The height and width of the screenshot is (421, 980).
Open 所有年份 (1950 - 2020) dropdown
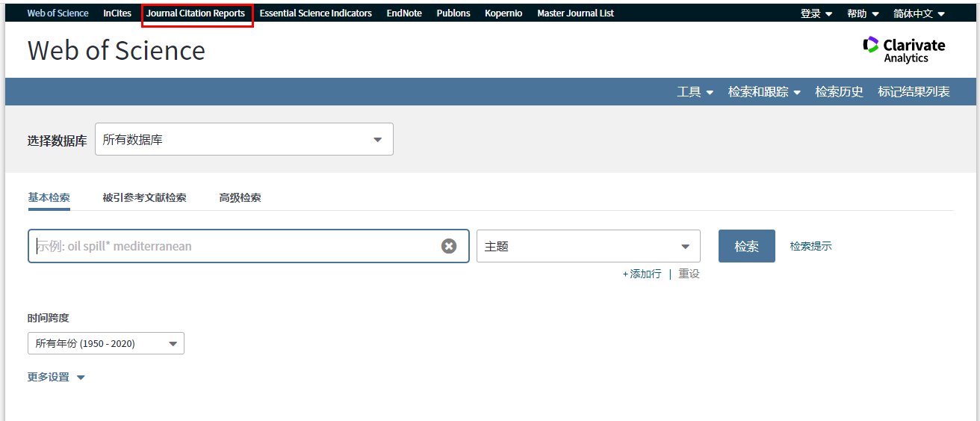pyautogui.click(x=106, y=343)
